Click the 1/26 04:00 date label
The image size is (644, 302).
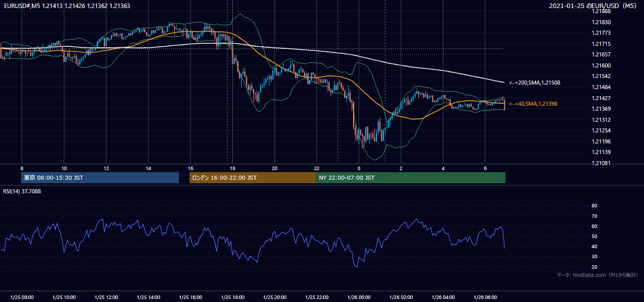(443, 297)
